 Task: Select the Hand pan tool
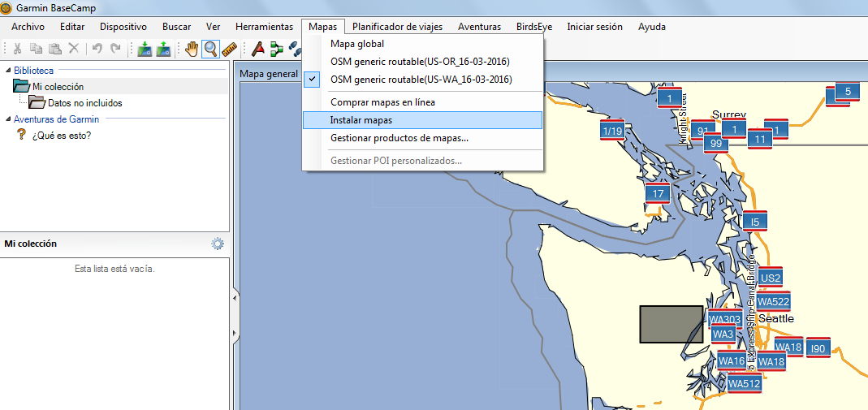coord(192,49)
